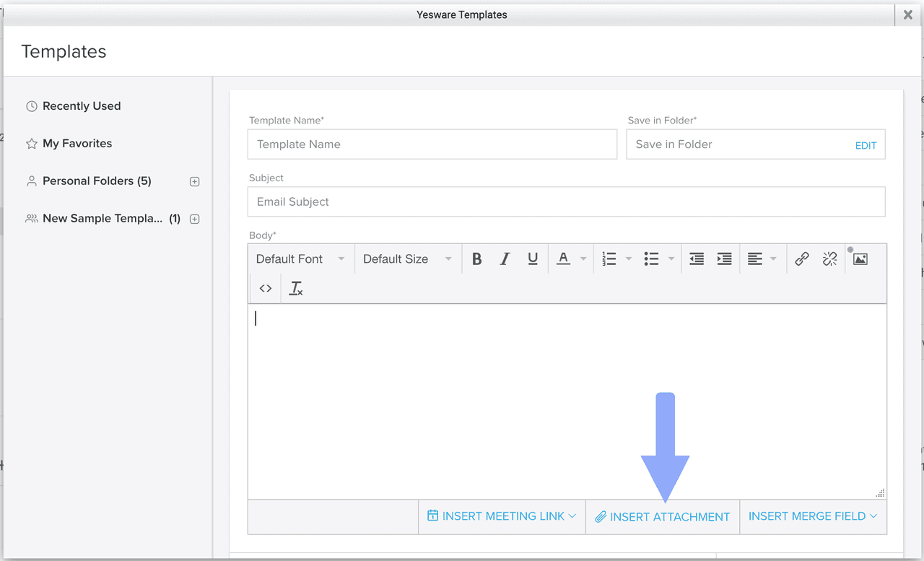
Task: Decrease indent of the body text
Action: click(696, 259)
